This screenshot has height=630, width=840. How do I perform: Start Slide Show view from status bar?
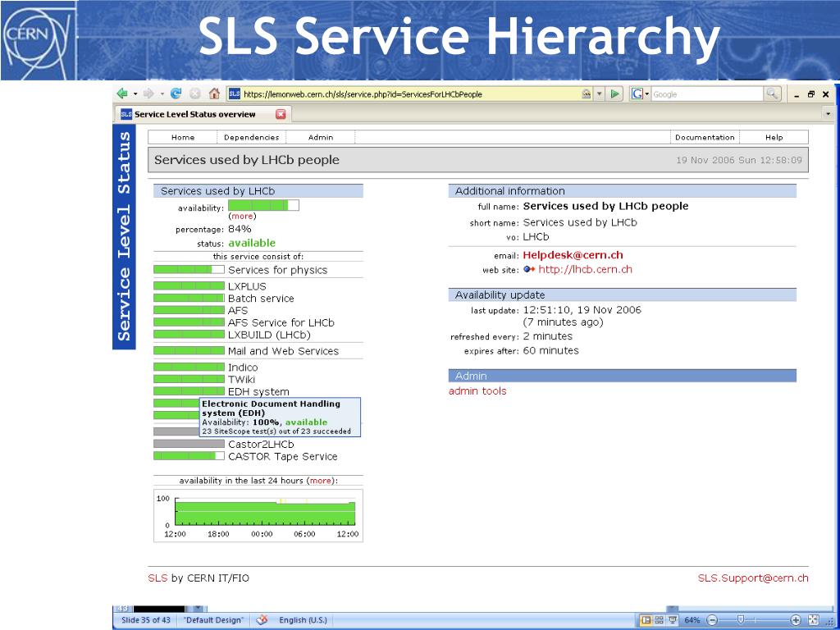point(673,620)
